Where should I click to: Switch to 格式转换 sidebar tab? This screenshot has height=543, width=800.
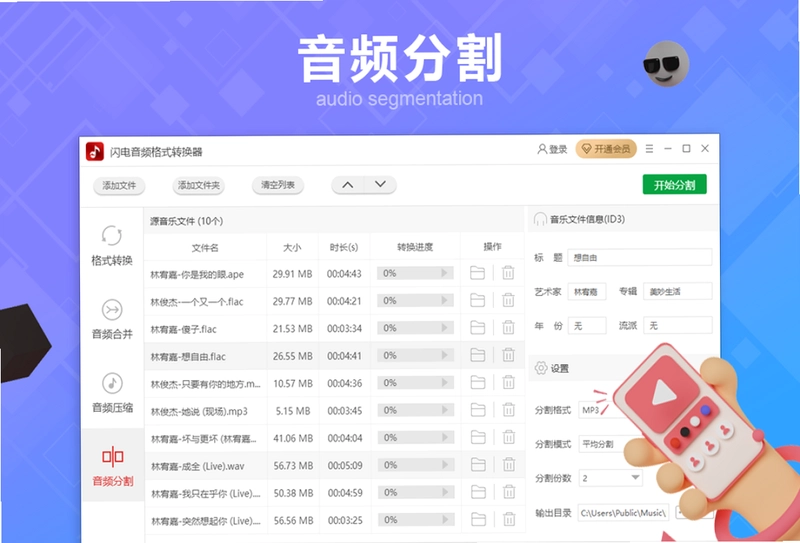[112, 245]
